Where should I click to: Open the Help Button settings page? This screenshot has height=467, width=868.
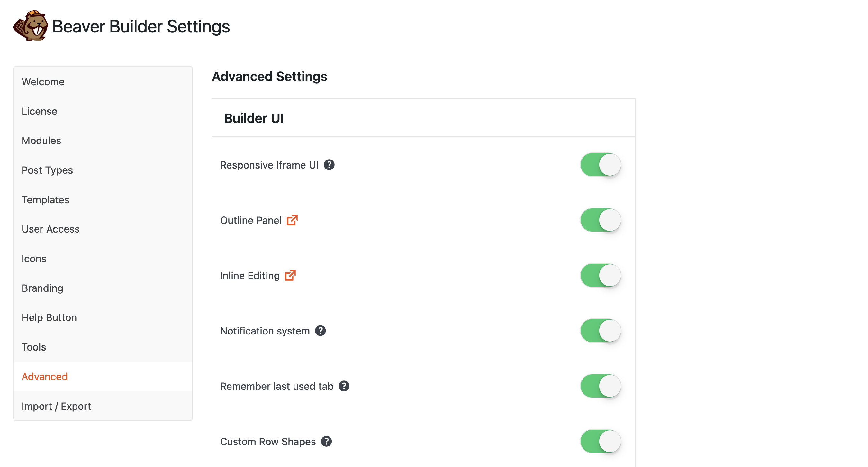click(49, 317)
